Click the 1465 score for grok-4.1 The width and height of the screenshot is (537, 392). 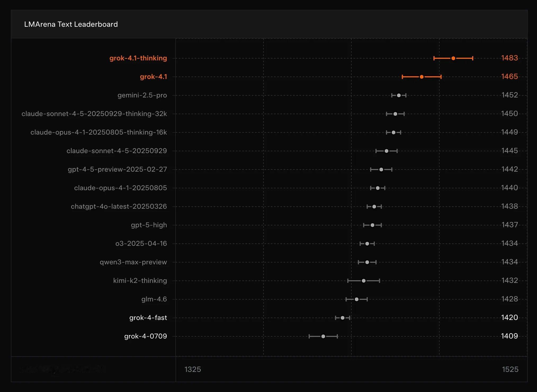pyautogui.click(x=509, y=77)
